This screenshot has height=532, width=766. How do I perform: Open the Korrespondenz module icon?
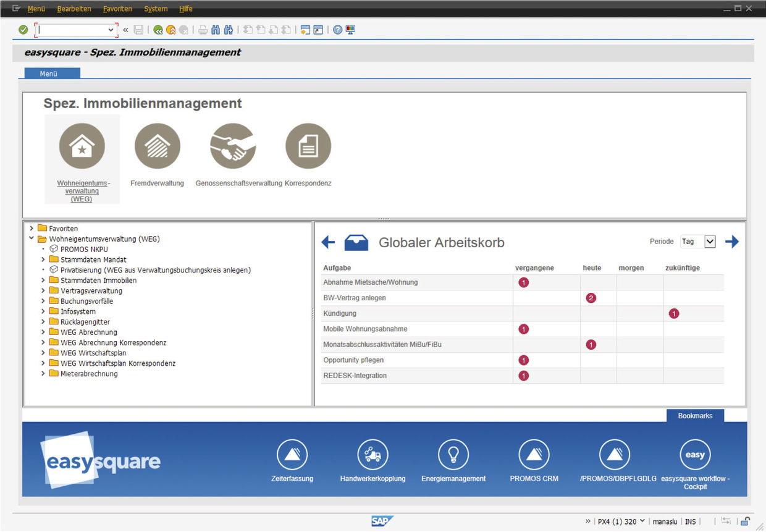(308, 146)
